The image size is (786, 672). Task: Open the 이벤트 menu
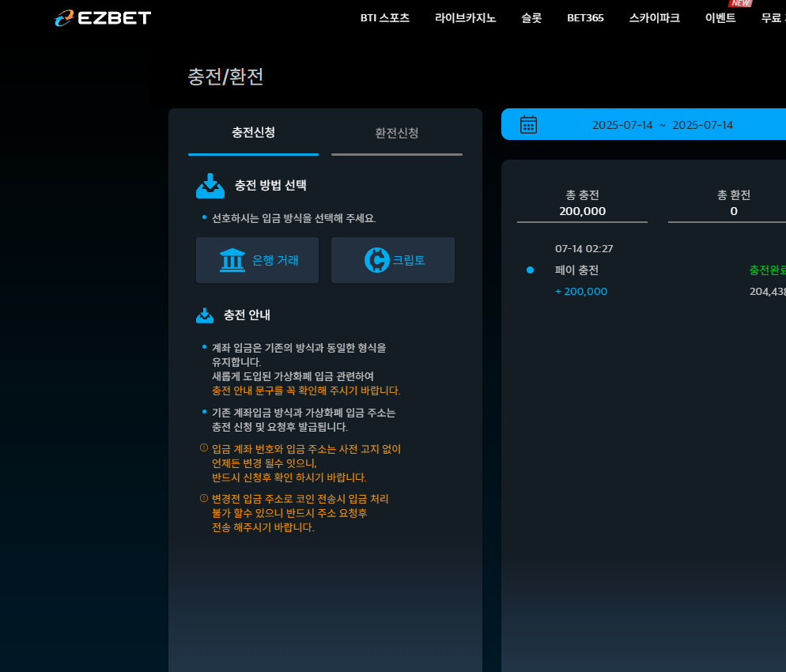pyautogui.click(x=720, y=18)
